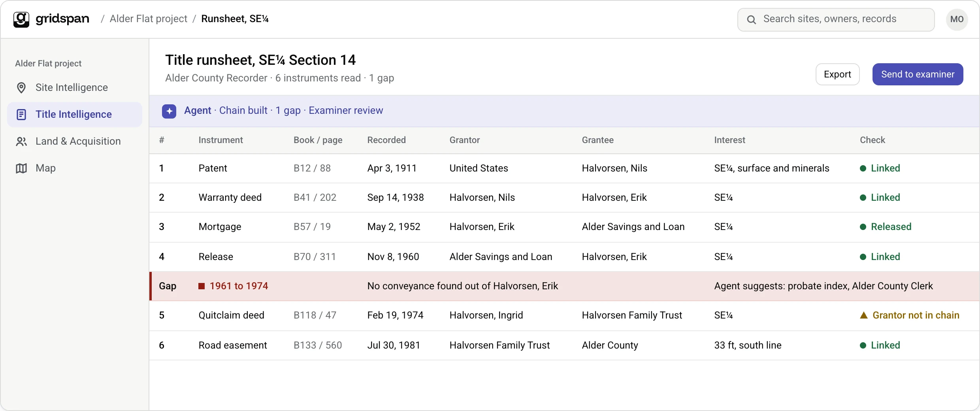The image size is (980, 411).
Task: Click the gridspan logo icon
Action: 21,19
